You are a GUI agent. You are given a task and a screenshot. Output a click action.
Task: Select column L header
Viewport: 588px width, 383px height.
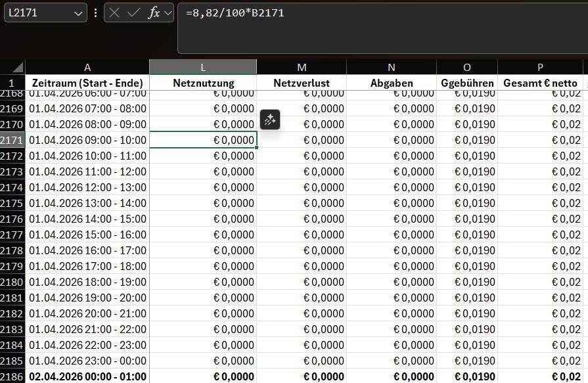click(202, 67)
